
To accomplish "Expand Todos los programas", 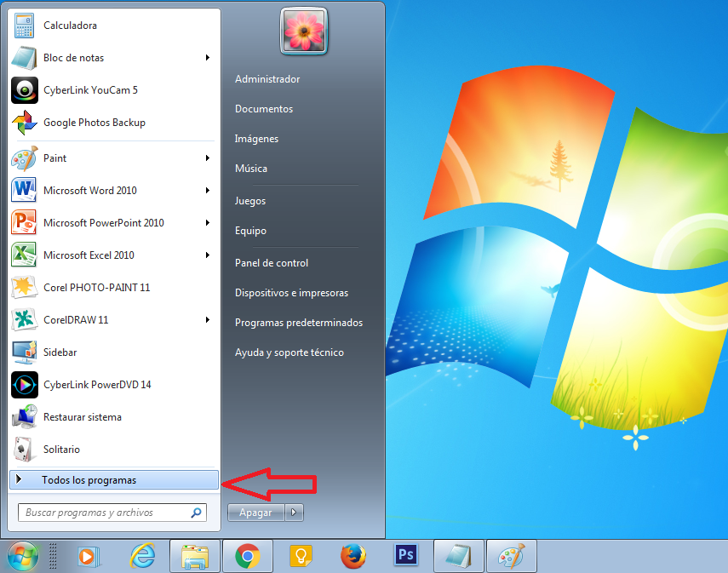I will (114, 479).
